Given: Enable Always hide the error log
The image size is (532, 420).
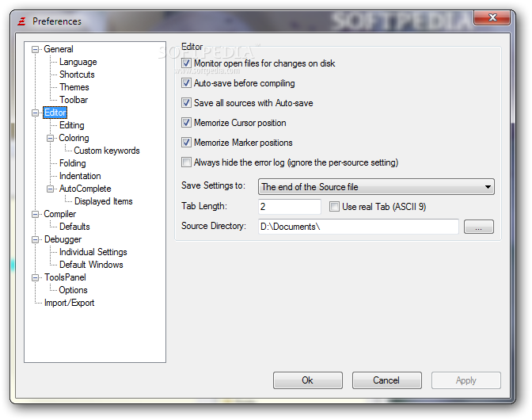Looking at the screenshot, I should (186, 162).
